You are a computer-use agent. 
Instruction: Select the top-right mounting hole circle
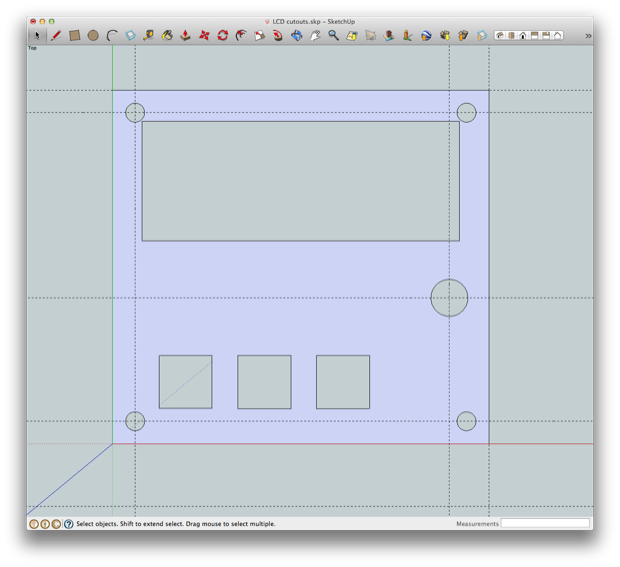point(467,113)
